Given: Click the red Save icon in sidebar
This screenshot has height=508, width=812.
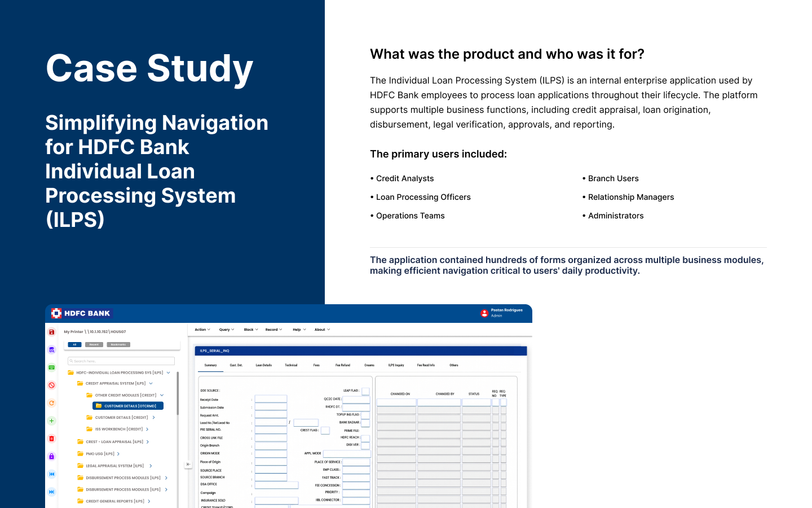Looking at the screenshot, I should click(x=51, y=332).
